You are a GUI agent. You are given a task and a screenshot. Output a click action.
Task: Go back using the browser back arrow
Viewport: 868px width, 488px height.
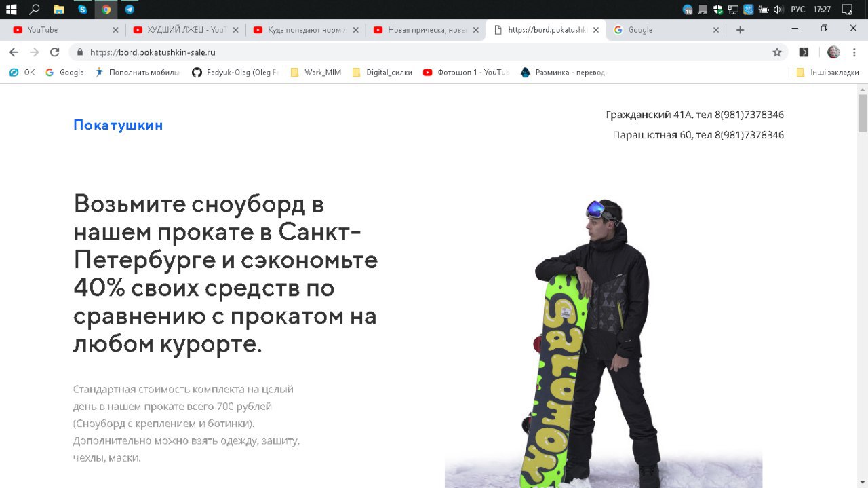pyautogui.click(x=14, y=52)
